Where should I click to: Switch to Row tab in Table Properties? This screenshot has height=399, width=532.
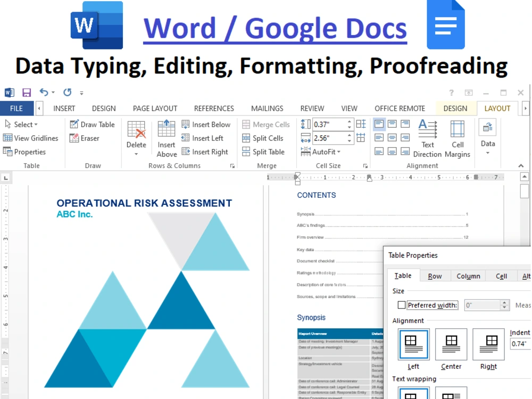[x=435, y=276]
